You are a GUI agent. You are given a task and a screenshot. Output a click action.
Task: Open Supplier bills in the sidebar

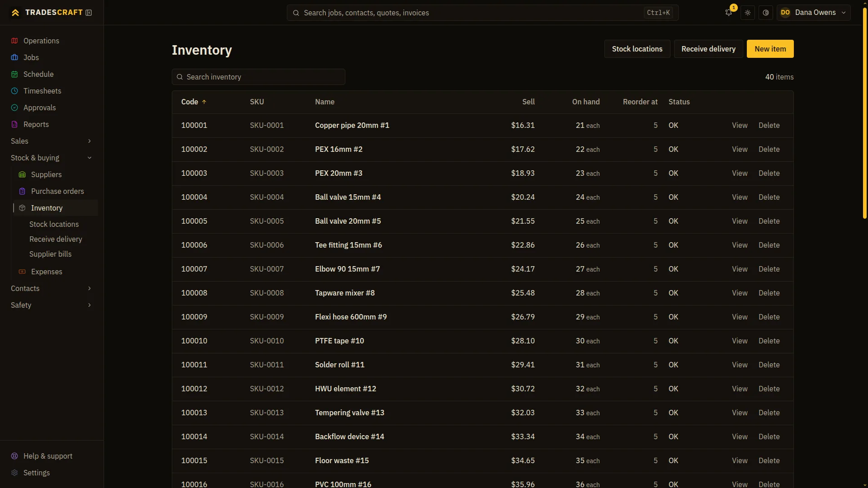50,254
